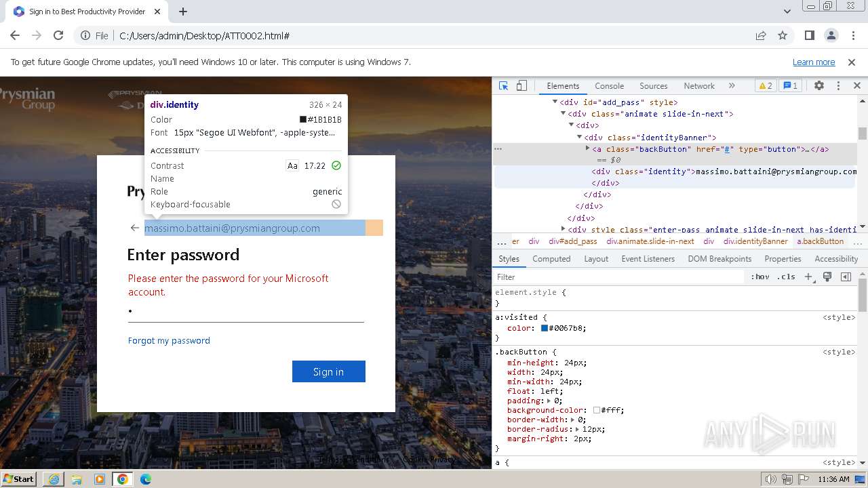
Task: Collapse the div id="add_pass" node
Action: coord(555,102)
